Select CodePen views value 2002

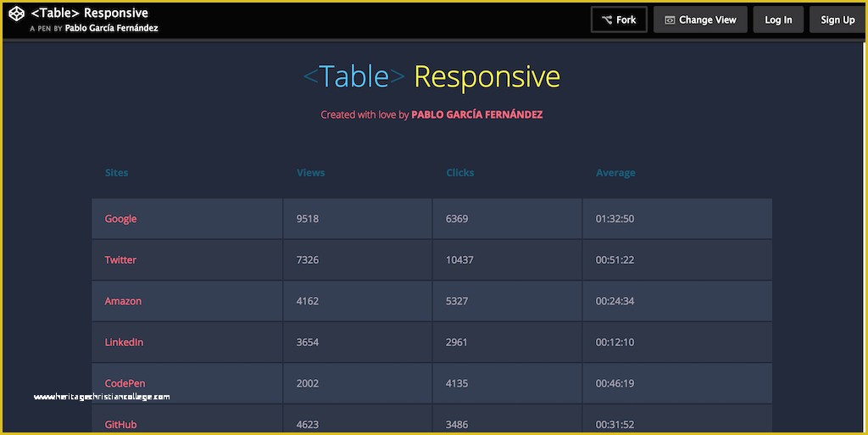click(x=307, y=383)
